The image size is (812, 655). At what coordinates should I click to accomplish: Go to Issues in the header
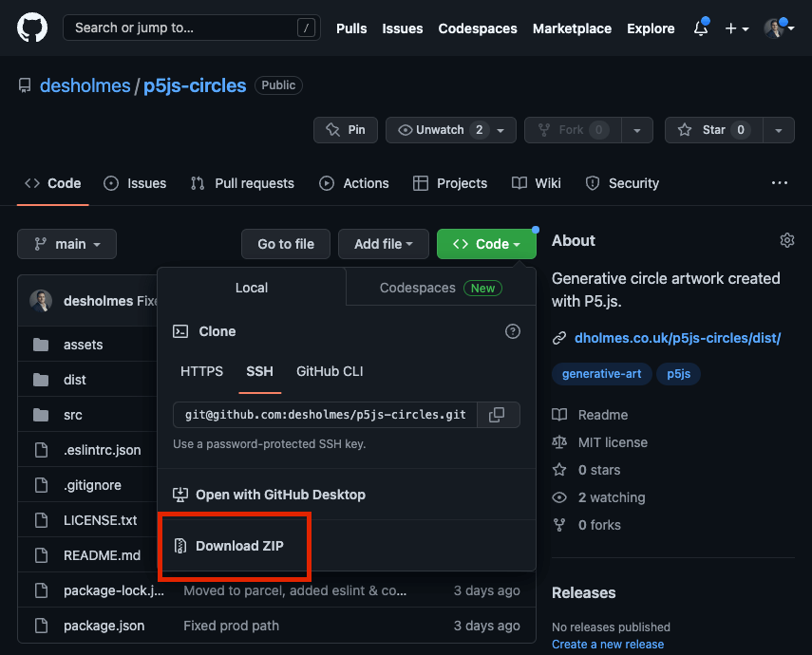point(403,28)
